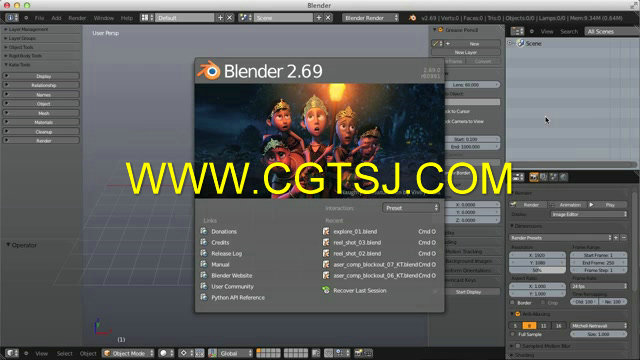Click the End Frame 250 field
Image resolution: width=640 pixels, height=360 pixels.
598,262
